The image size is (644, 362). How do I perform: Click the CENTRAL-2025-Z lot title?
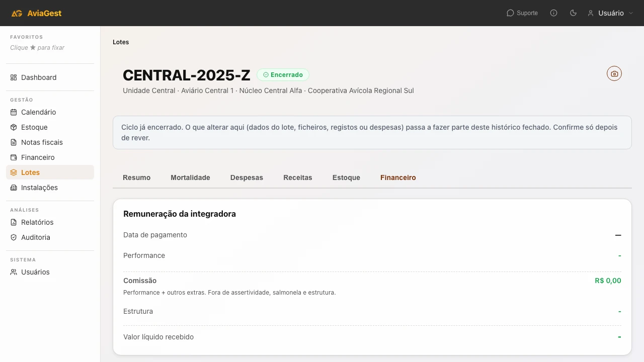pos(186,75)
